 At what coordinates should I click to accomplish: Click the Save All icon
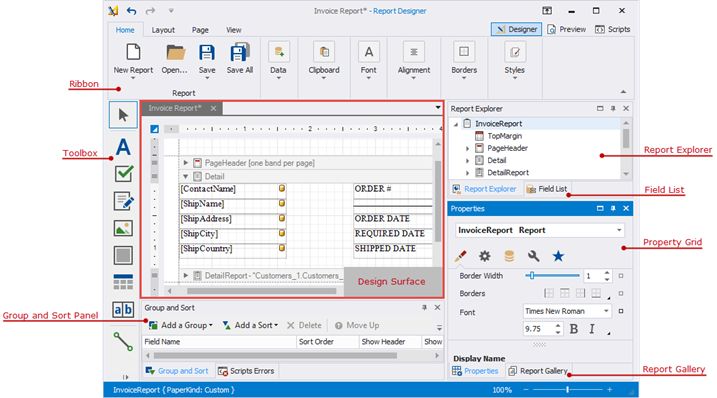click(239, 53)
